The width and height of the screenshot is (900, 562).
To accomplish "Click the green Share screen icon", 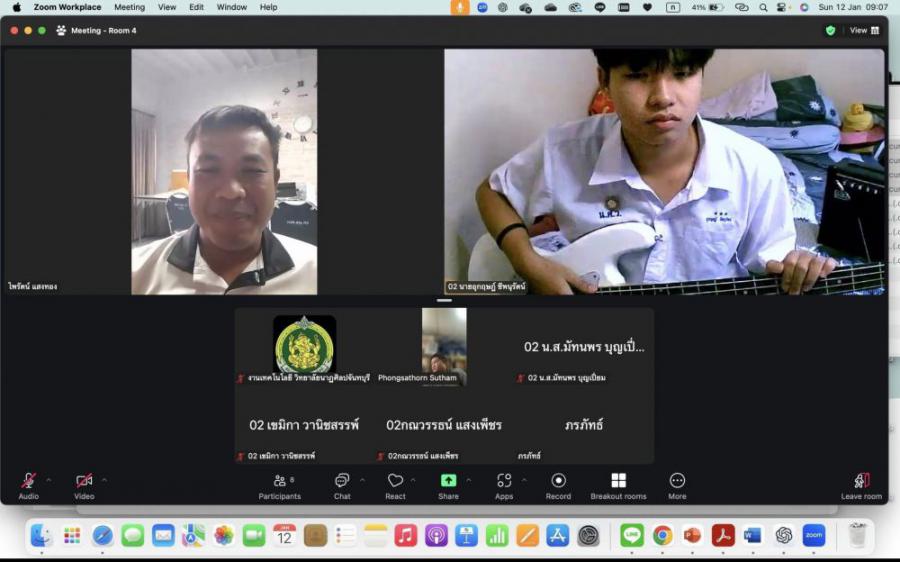I will point(448,481).
